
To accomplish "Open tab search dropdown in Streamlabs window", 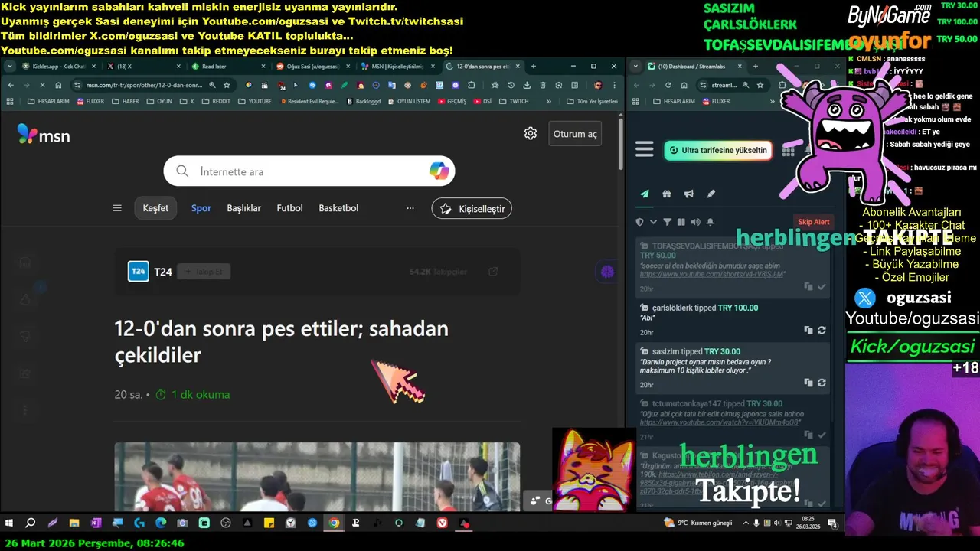I will [x=637, y=67].
